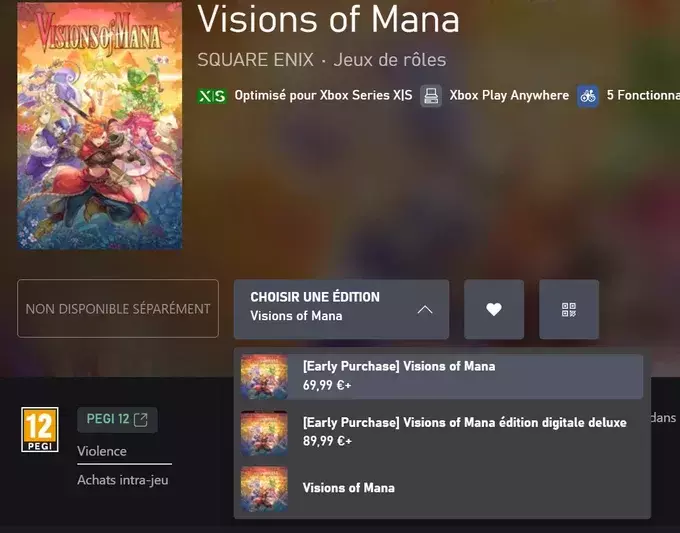The height and width of the screenshot is (533, 680).
Task: Click the chevron arrow in edition selector
Action: [x=425, y=310]
